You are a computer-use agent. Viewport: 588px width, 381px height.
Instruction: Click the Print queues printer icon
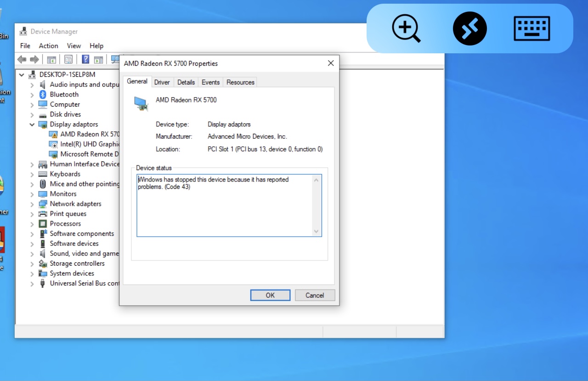point(43,214)
